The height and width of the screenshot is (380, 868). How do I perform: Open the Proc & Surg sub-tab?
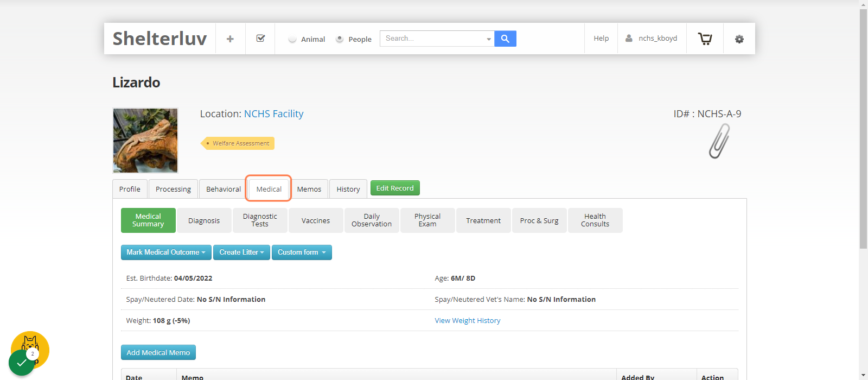coord(539,220)
